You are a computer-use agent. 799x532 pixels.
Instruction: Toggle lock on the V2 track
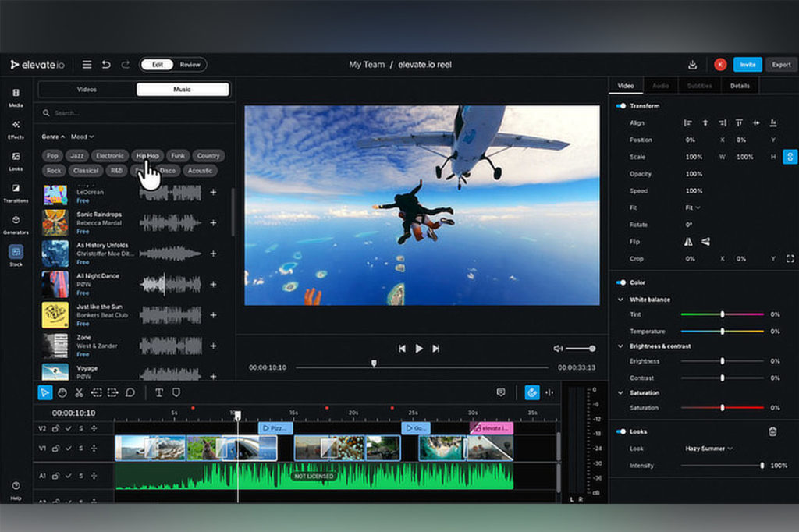pyautogui.click(x=55, y=428)
